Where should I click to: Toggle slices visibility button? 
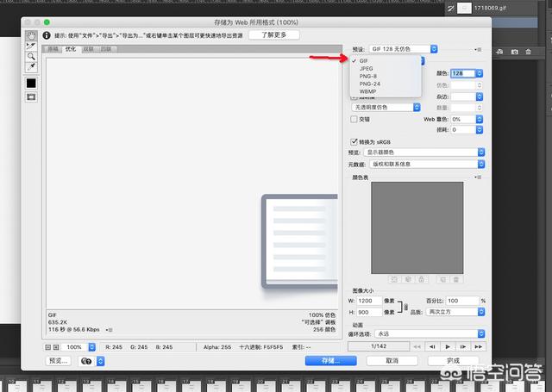31,97
